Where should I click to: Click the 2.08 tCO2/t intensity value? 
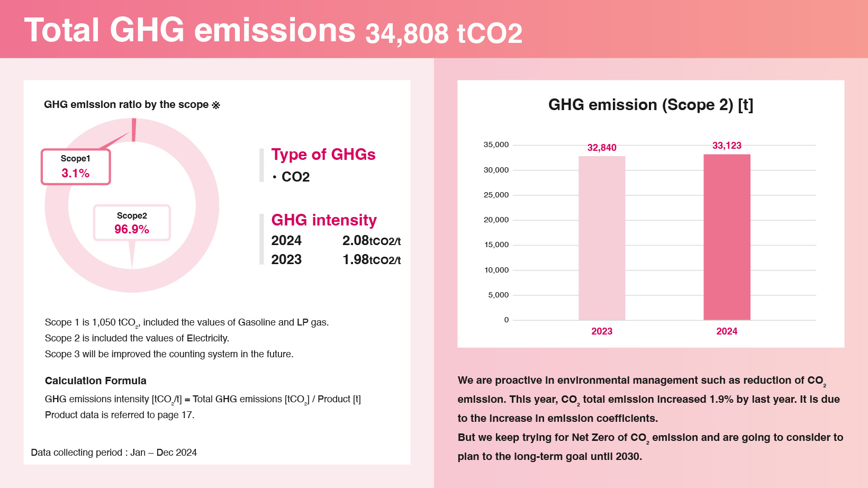(371, 241)
